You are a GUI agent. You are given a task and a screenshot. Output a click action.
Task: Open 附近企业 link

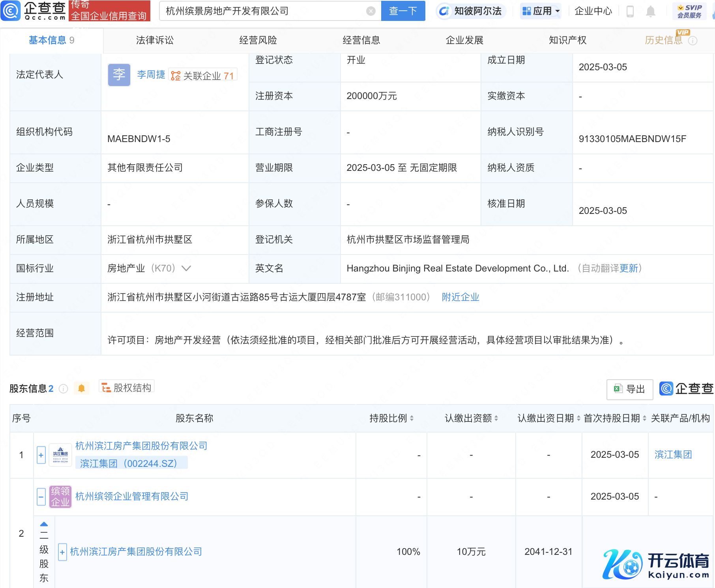pos(460,297)
